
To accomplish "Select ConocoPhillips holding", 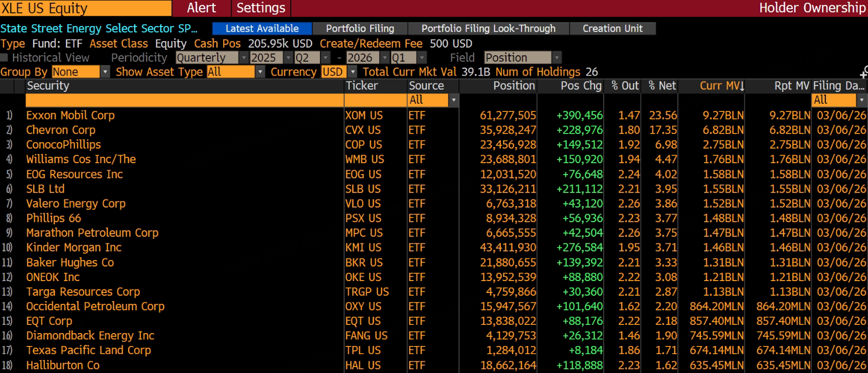I will [x=63, y=145].
